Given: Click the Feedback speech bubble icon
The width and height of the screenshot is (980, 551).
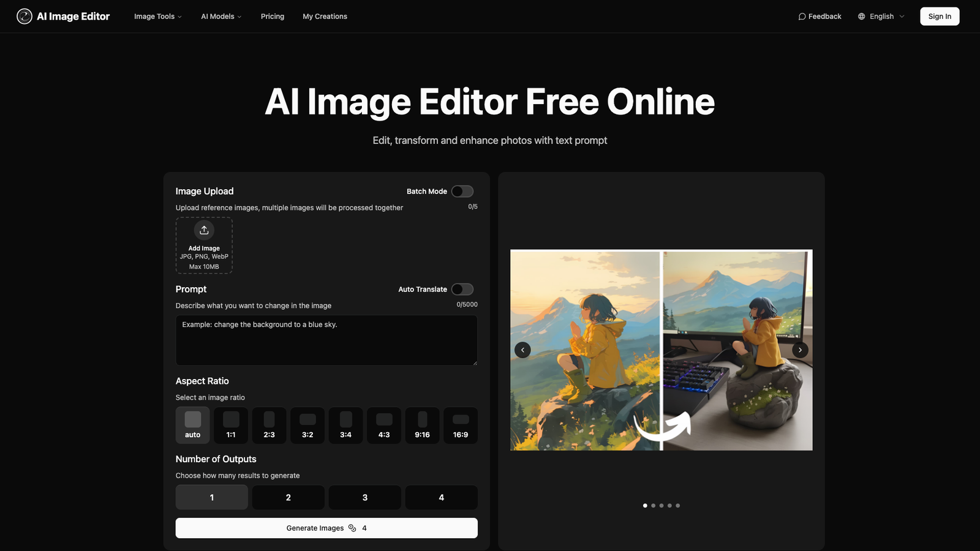Looking at the screenshot, I should [802, 17].
